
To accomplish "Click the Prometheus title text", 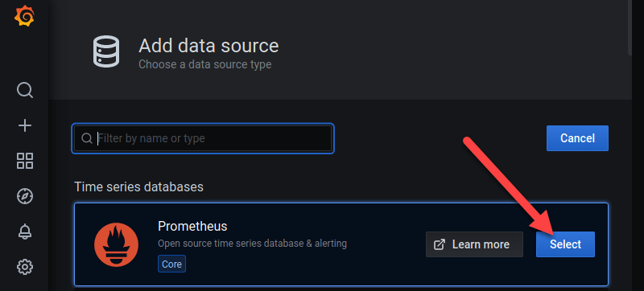I will 192,226.
